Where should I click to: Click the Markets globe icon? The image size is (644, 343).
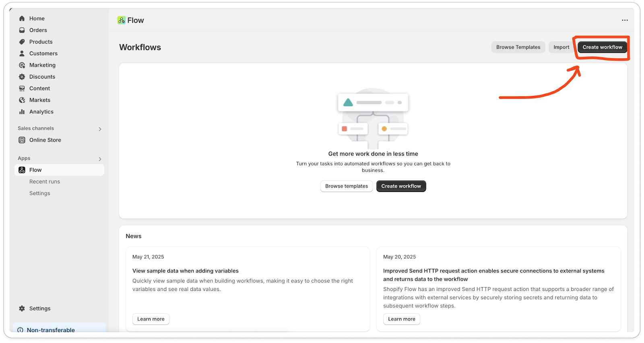click(22, 100)
